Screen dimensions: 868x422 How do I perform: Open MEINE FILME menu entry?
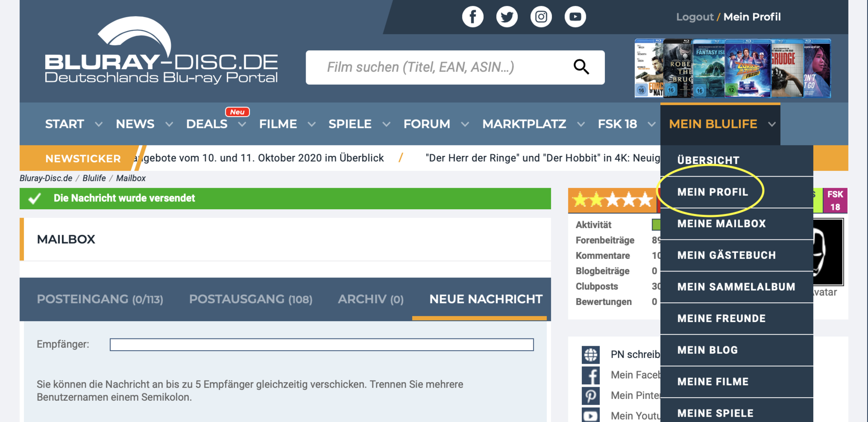[x=736, y=382]
